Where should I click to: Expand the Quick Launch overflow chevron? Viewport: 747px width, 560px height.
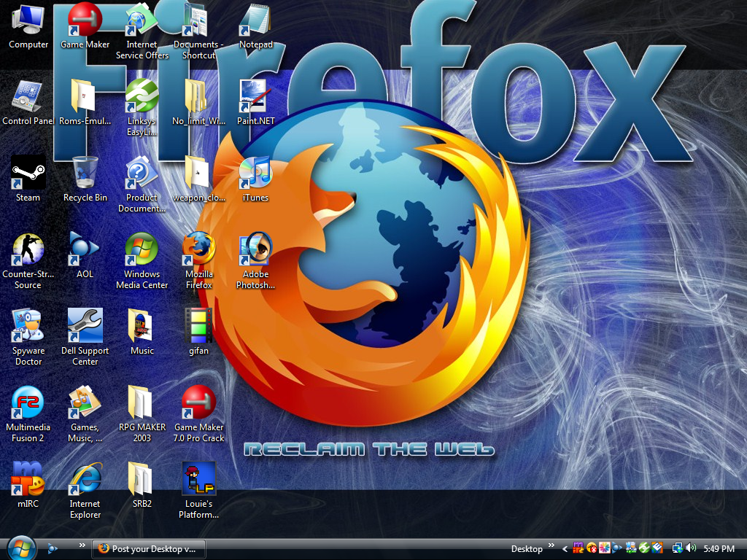pos(80,546)
